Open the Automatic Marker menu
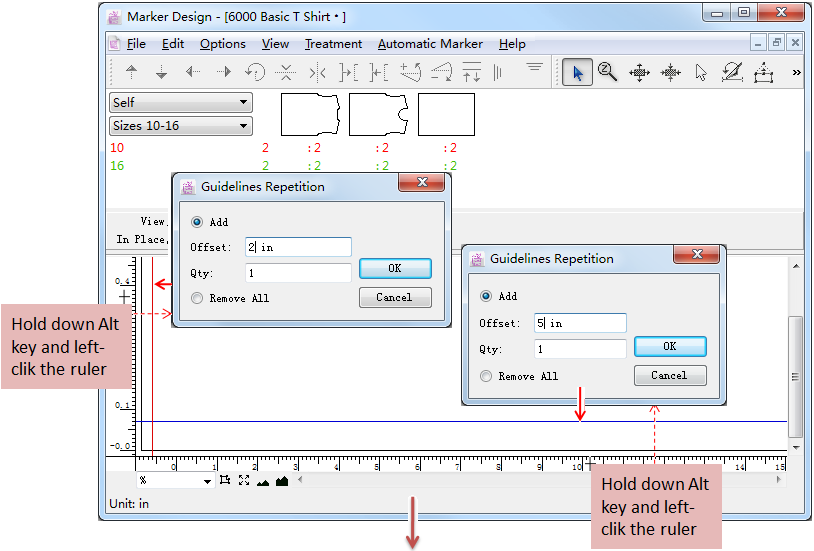Screen dimensions: 814x551 pyautogui.click(x=430, y=44)
